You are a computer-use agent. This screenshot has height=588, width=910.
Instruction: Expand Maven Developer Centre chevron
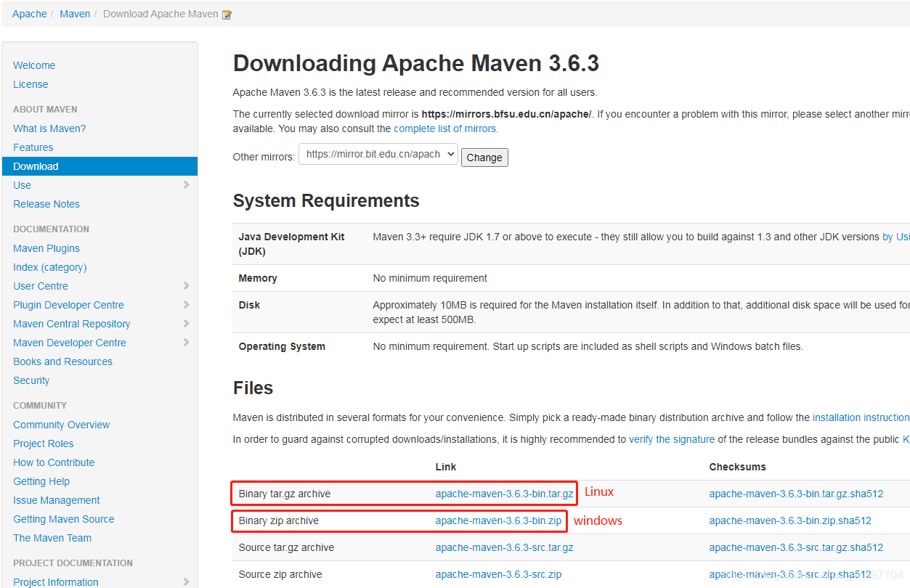pyautogui.click(x=187, y=343)
